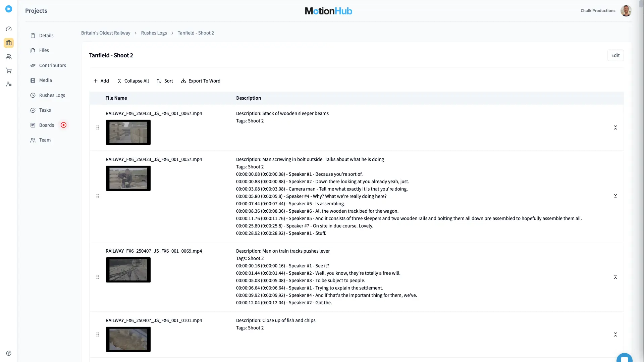This screenshot has height=362, width=644.
Task: Open the user settings person-gear icon
Action: [9, 84]
